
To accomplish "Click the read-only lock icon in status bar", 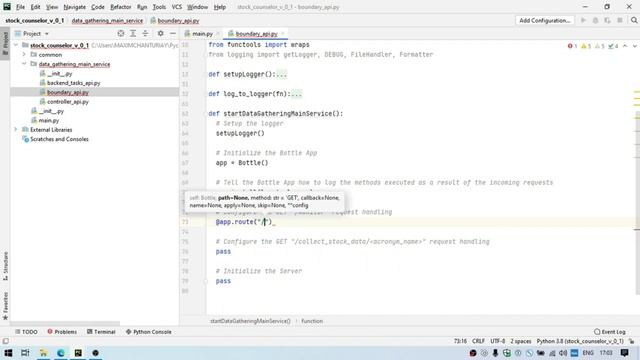I will click(x=632, y=341).
